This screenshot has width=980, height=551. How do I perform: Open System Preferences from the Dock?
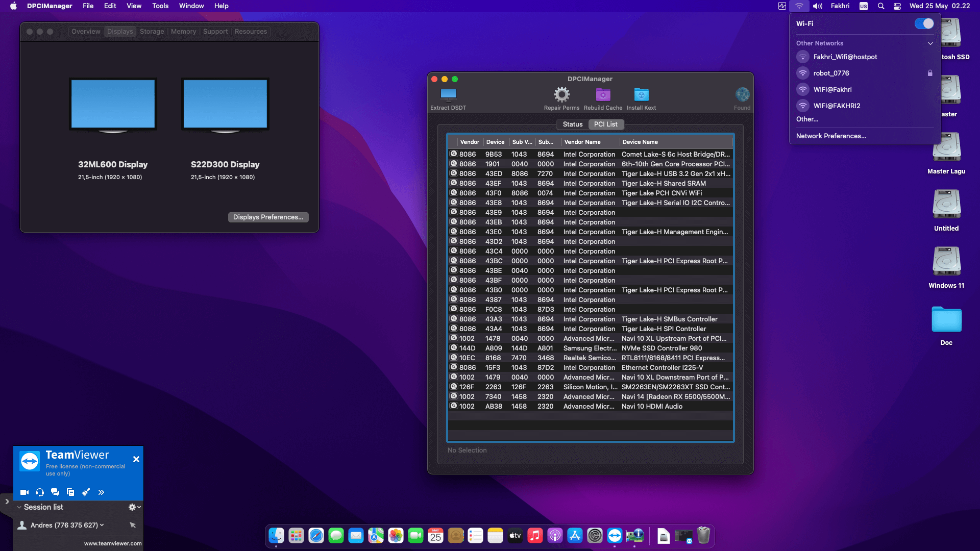coord(595,535)
